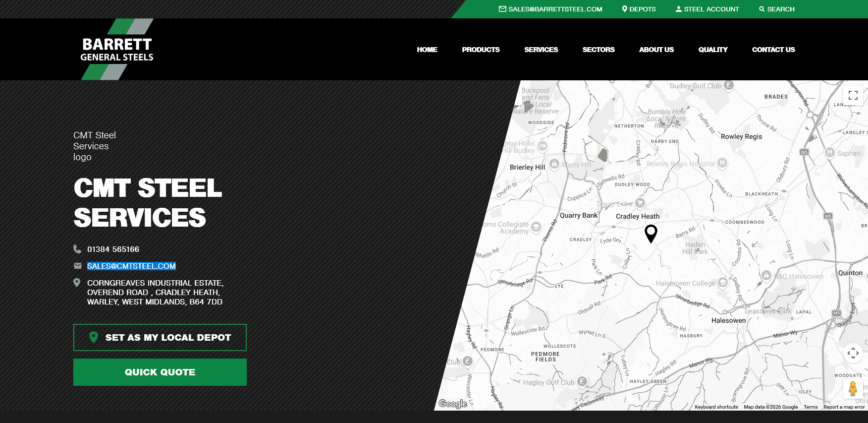Click the Quick Quote button
This screenshot has height=423, width=868.
coord(160,372)
